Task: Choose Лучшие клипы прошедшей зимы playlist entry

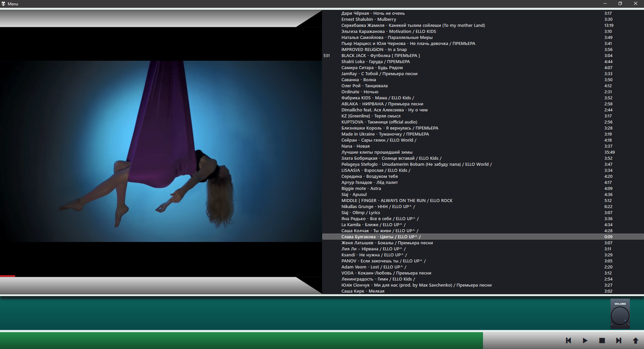Action: click(x=377, y=152)
